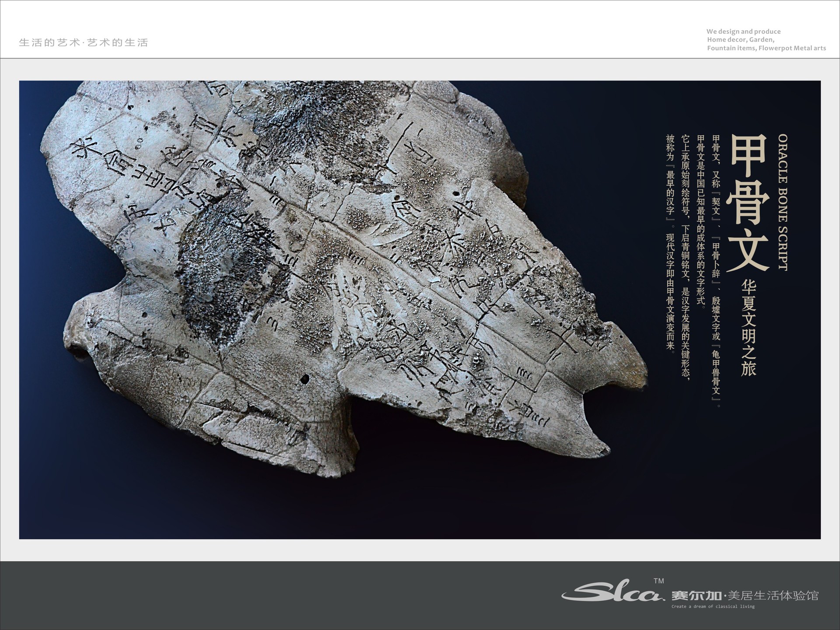Click 'We design and produce' text line
Screen dimensions: 840x630
[743, 31]
